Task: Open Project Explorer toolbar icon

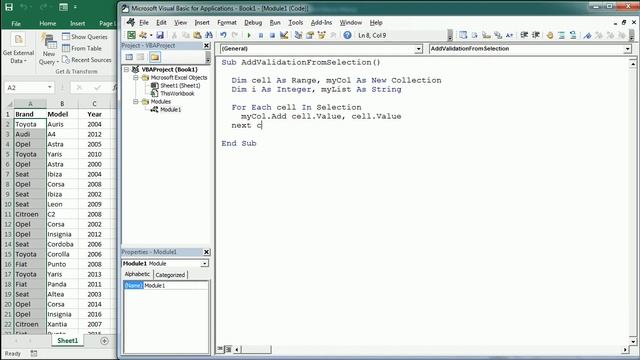Action: pos(298,36)
